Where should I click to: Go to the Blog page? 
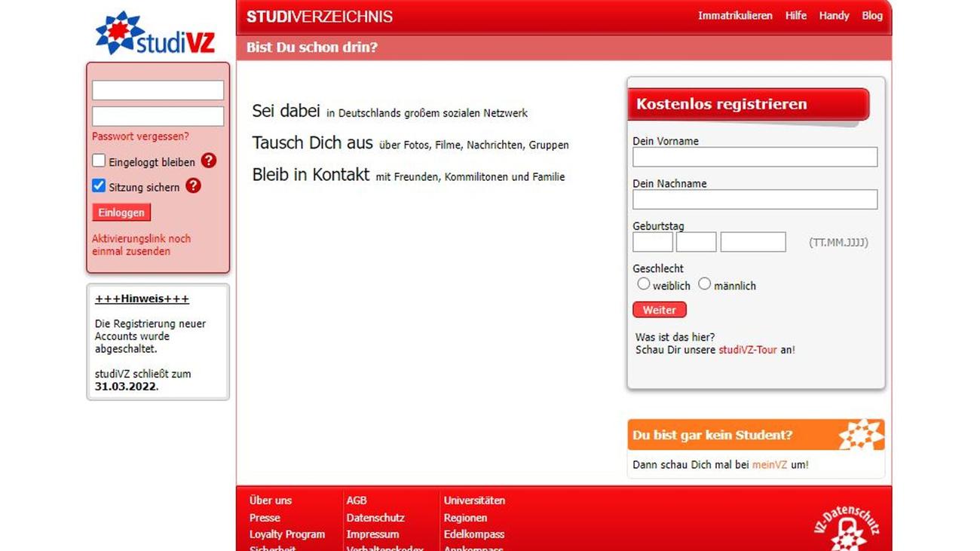[x=871, y=16]
